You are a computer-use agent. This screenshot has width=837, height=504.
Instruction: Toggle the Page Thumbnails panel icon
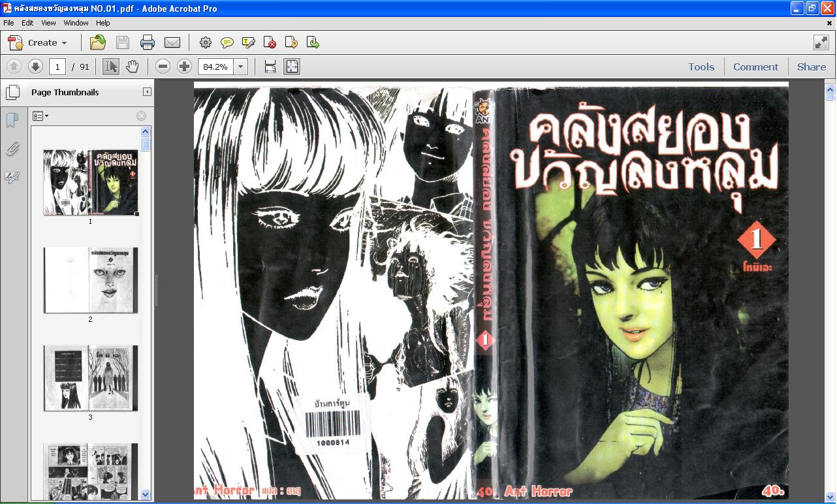[12, 92]
